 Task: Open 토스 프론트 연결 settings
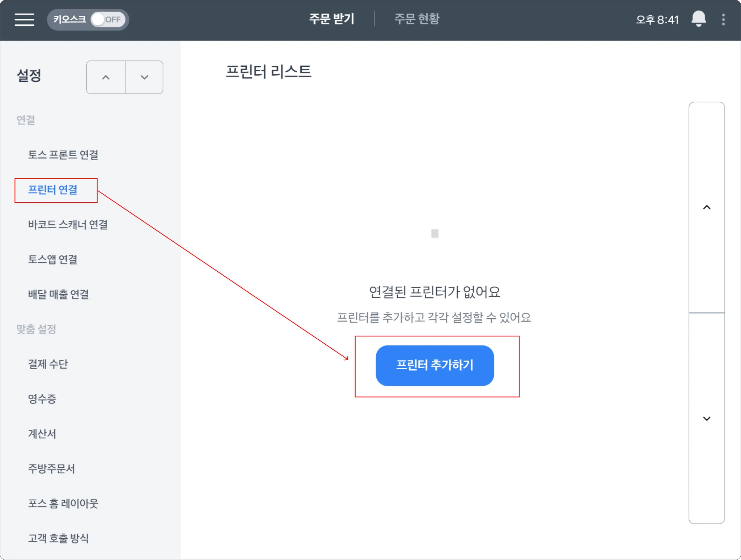[63, 155]
